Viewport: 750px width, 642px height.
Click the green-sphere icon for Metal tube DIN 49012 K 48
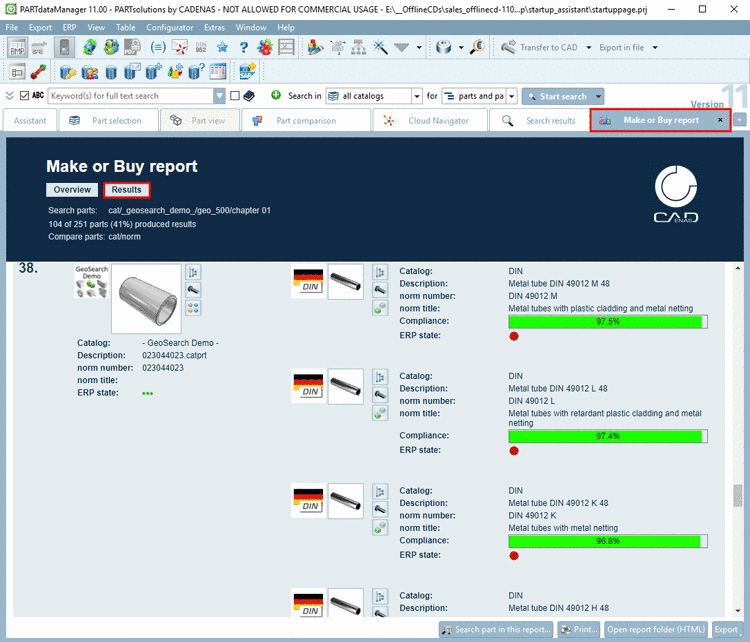click(x=380, y=527)
